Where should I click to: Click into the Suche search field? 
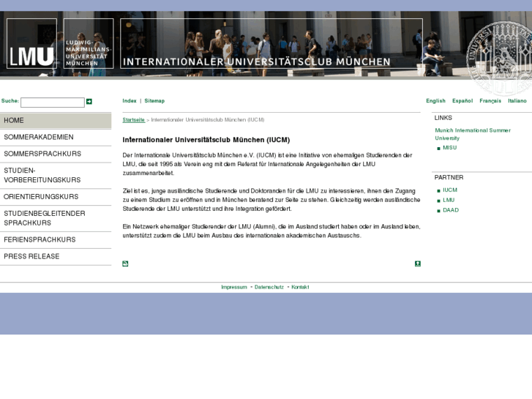click(x=53, y=102)
